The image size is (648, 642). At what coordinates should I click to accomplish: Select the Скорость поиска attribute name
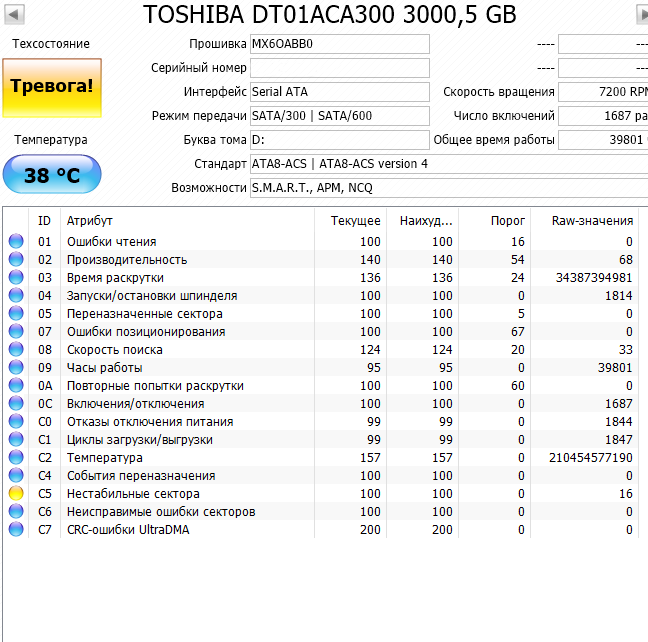pos(114,350)
